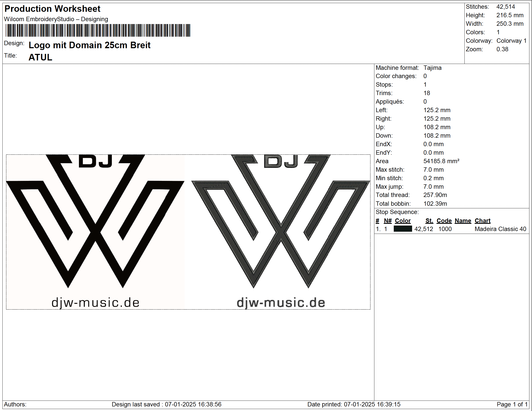Click the Madeira Classic 40 chart entry

[x=500, y=229]
